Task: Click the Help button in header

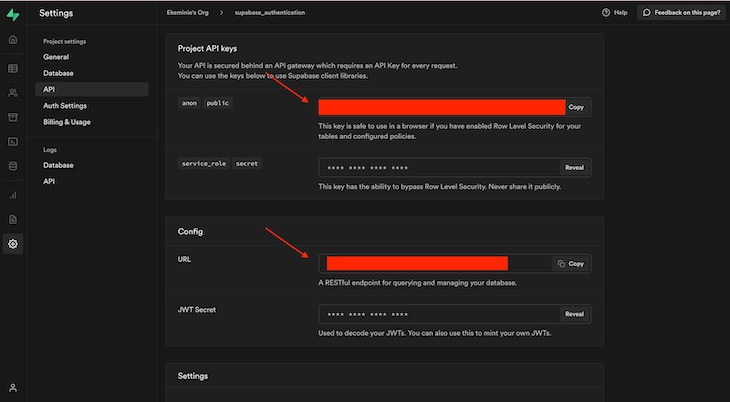Action: (615, 12)
